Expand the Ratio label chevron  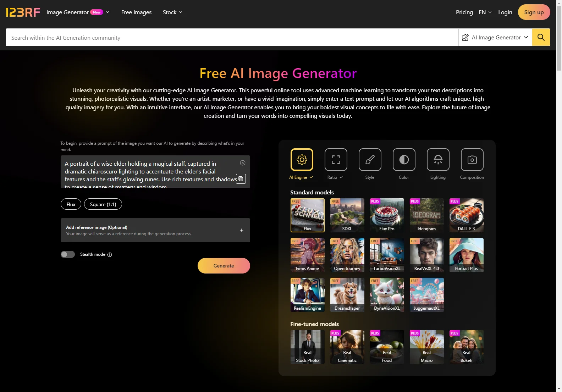(x=341, y=177)
